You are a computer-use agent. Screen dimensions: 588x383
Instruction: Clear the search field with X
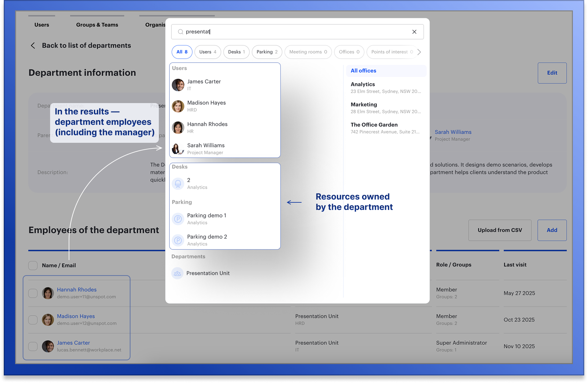[414, 32]
